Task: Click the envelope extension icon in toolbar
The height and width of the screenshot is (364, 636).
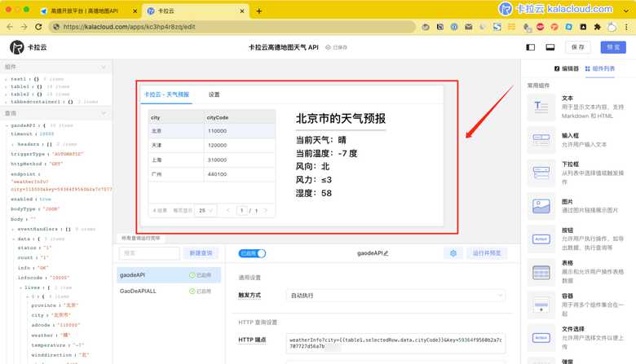Action: 469,27
